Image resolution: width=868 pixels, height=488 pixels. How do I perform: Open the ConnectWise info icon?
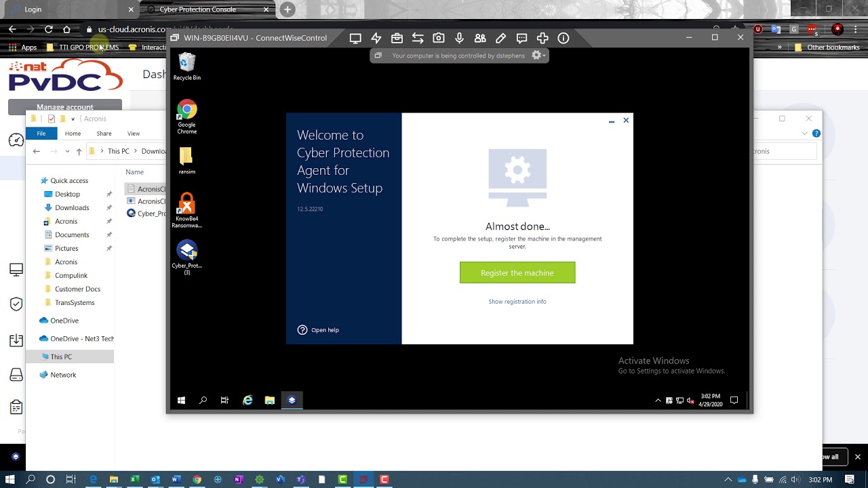coord(564,38)
